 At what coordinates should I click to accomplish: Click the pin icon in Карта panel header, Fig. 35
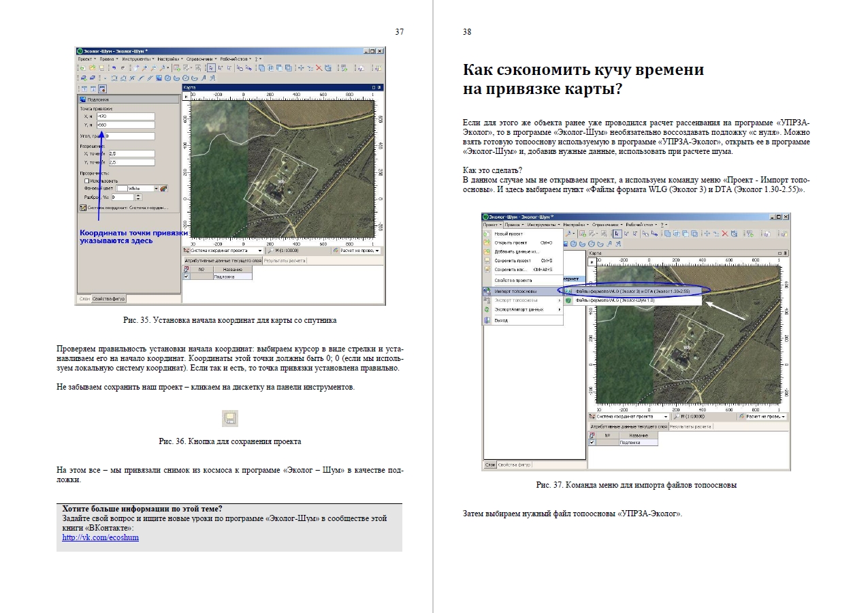379,88
